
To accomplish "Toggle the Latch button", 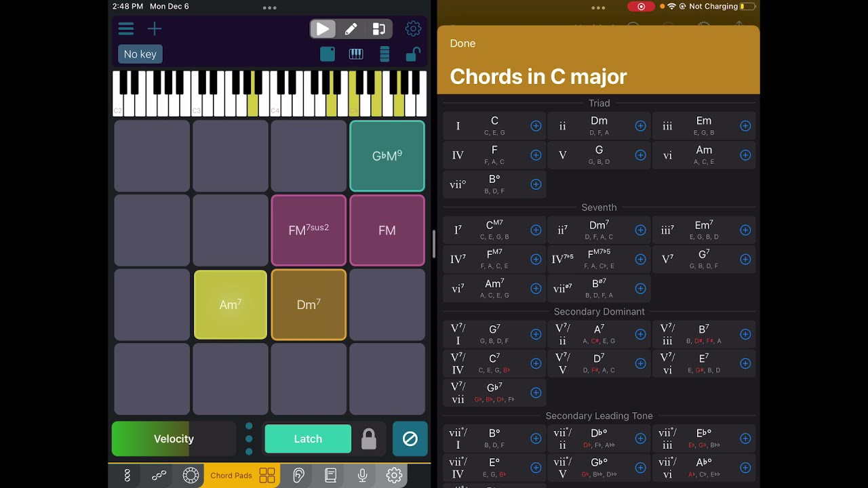I will 308,439.
